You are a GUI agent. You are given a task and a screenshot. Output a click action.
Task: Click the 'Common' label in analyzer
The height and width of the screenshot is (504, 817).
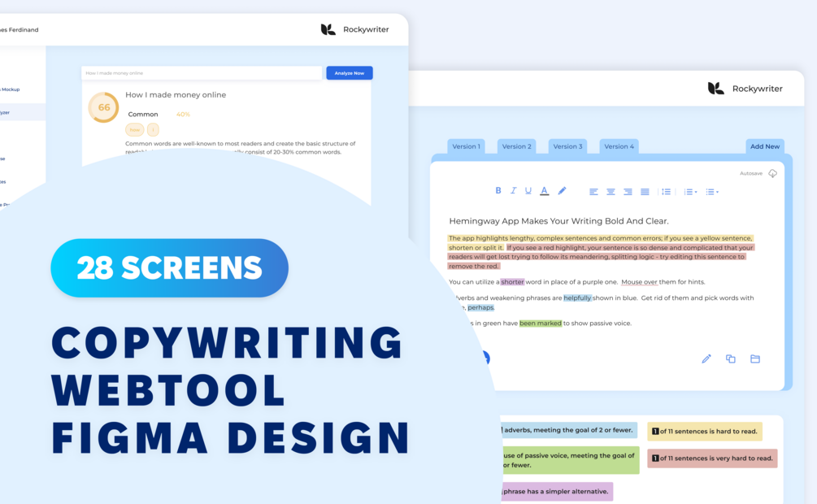tap(143, 114)
